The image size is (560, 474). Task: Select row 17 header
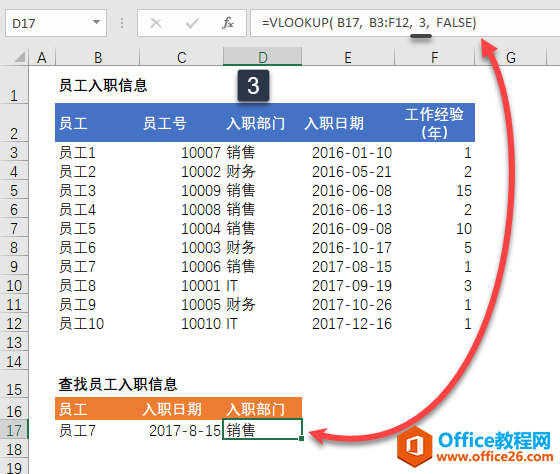[14, 430]
